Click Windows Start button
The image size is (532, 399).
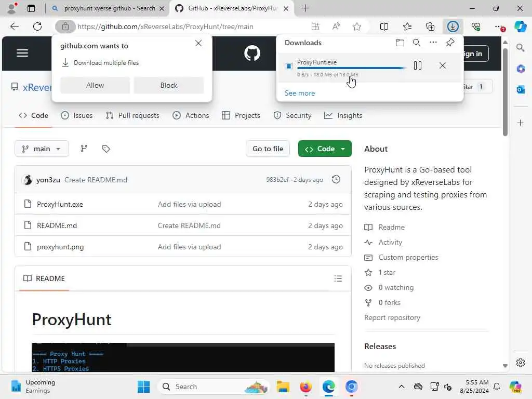[x=143, y=387]
